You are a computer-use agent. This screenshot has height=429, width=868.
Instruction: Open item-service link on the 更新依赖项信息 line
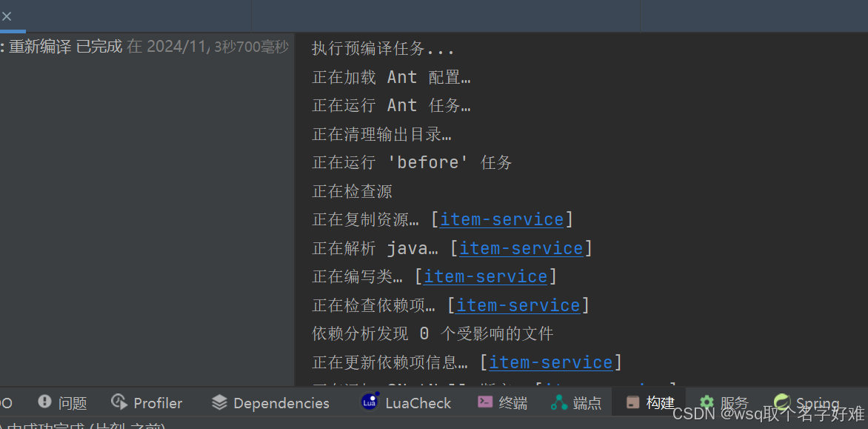[550, 362]
